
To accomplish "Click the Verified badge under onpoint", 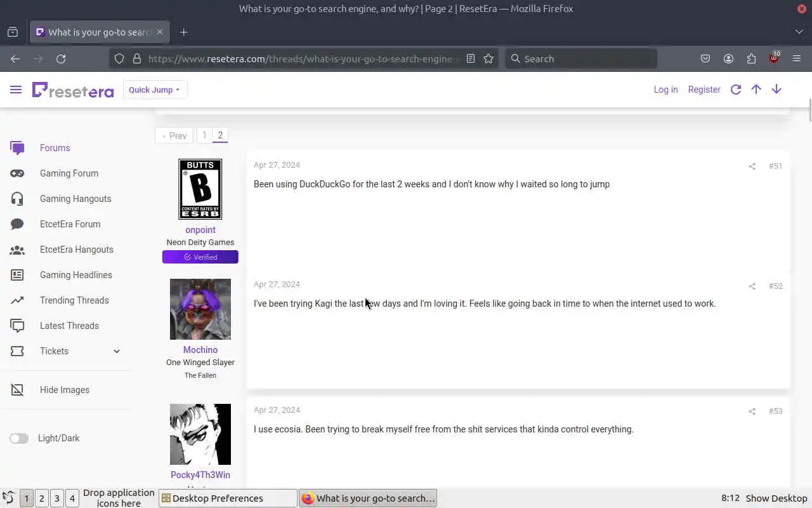I will (200, 257).
